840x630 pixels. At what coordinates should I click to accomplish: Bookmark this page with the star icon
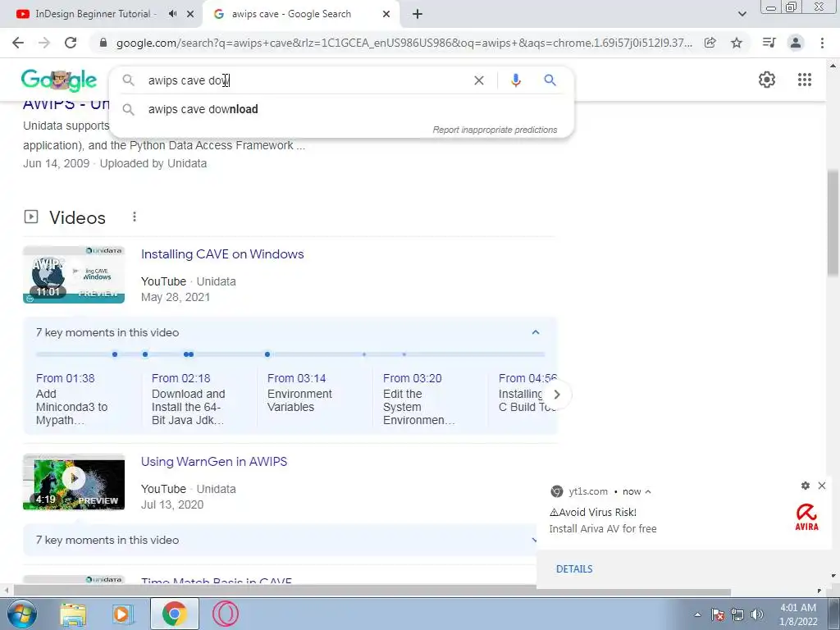[x=737, y=43]
